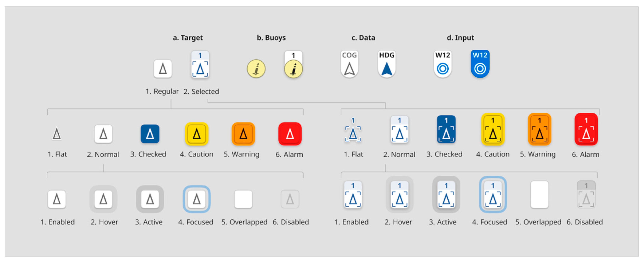Click the regular orange Warning target icon
The height and width of the screenshot is (263, 644).
point(243,134)
